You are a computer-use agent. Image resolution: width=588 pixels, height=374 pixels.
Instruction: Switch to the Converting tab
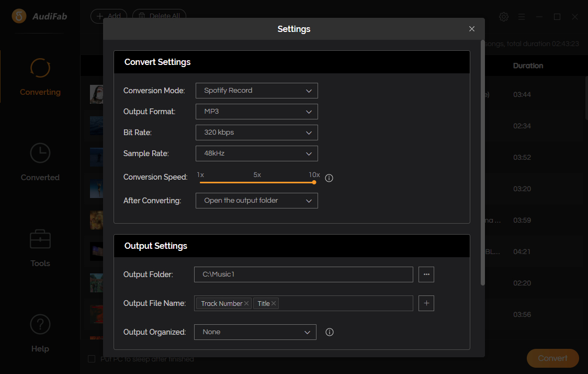tap(40, 77)
